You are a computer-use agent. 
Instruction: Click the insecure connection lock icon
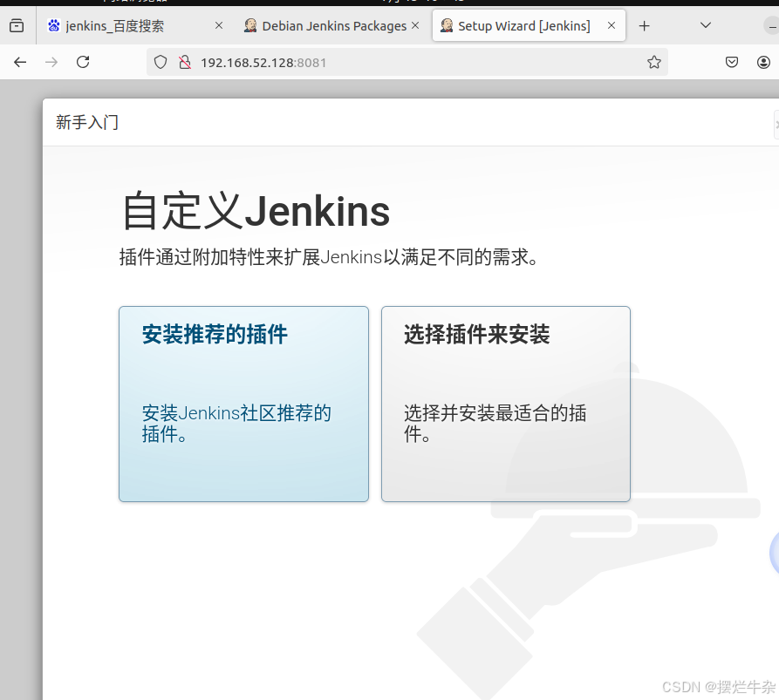click(x=185, y=62)
